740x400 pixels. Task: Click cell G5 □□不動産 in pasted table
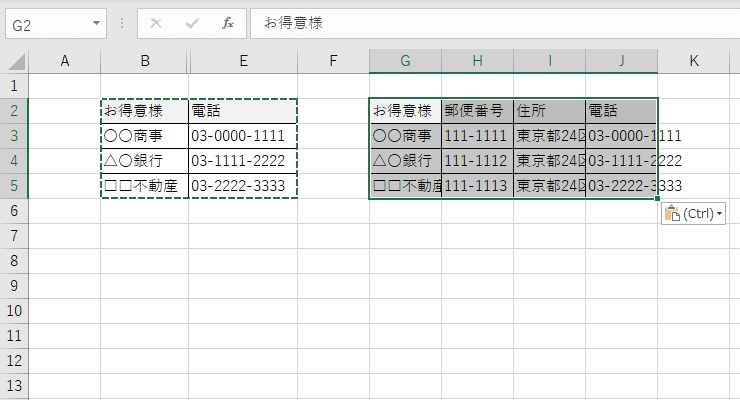coord(405,186)
